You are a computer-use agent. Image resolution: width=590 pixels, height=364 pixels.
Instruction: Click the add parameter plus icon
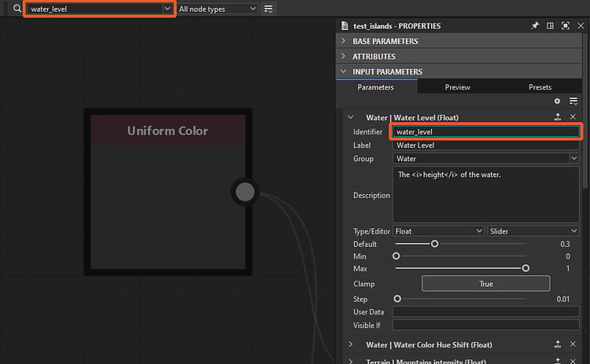coord(557,101)
